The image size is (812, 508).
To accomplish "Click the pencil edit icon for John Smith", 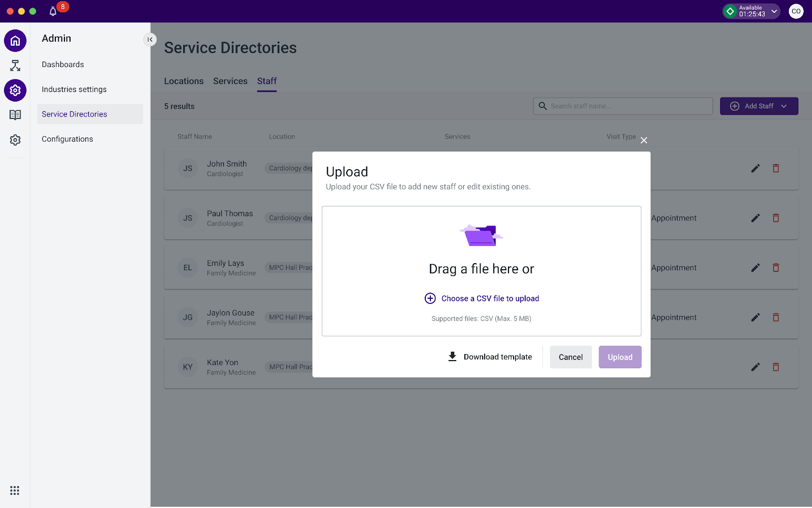I will click(x=755, y=168).
